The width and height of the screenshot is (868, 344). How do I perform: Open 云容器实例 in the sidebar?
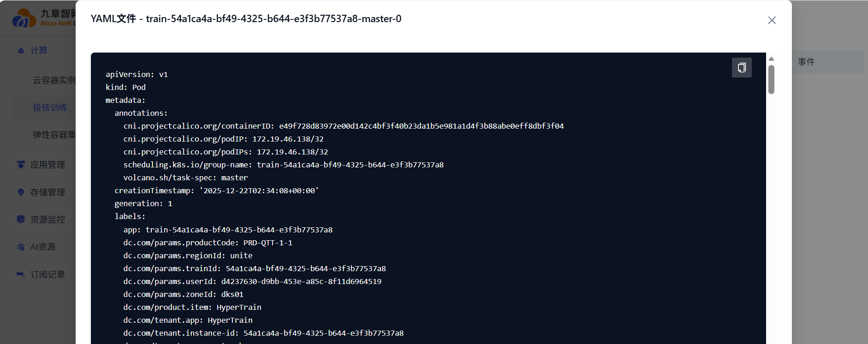coord(54,80)
